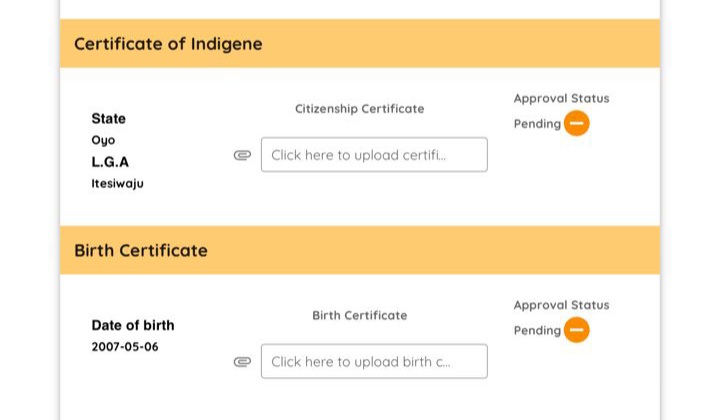
Task: Click the Pending text in Indigene section
Action: pos(537,124)
